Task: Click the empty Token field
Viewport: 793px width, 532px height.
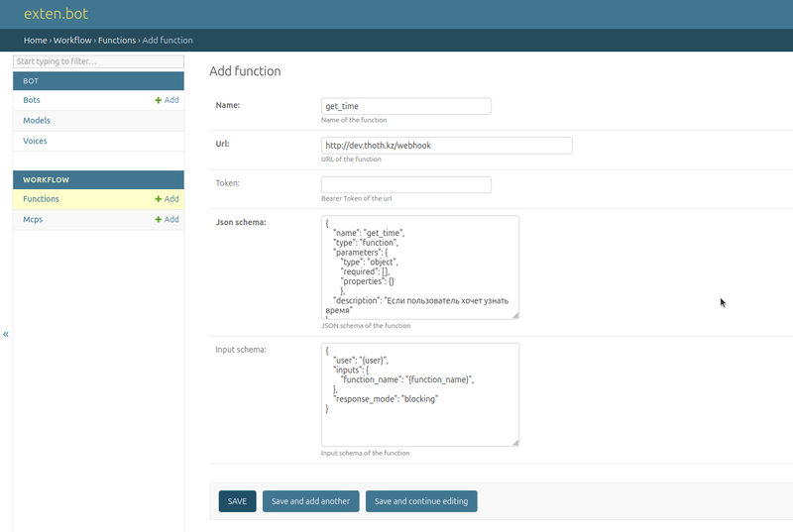Action: (x=406, y=184)
